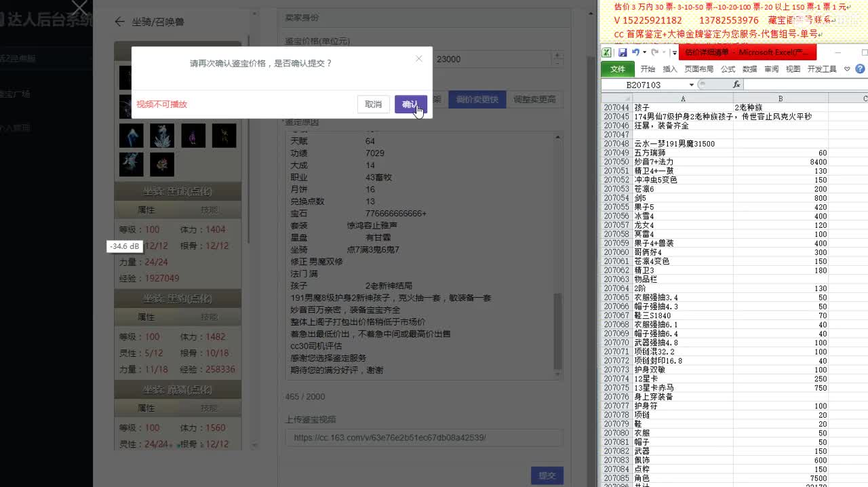
Task: Select the 调价卖更快 option
Action: pos(477,99)
